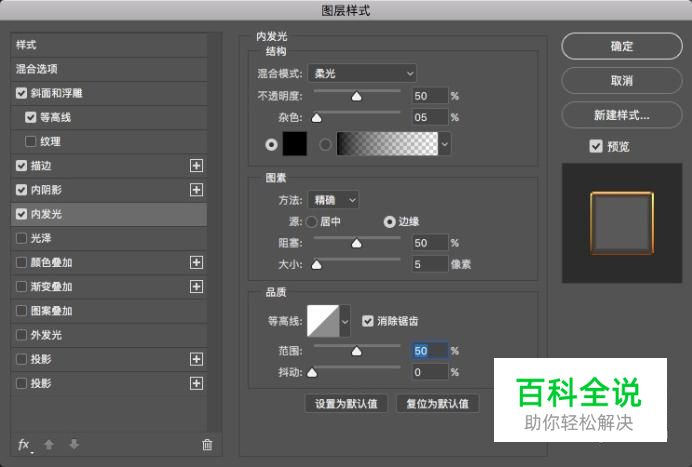
Task: Click 杂色 slider handle
Action: [316, 118]
